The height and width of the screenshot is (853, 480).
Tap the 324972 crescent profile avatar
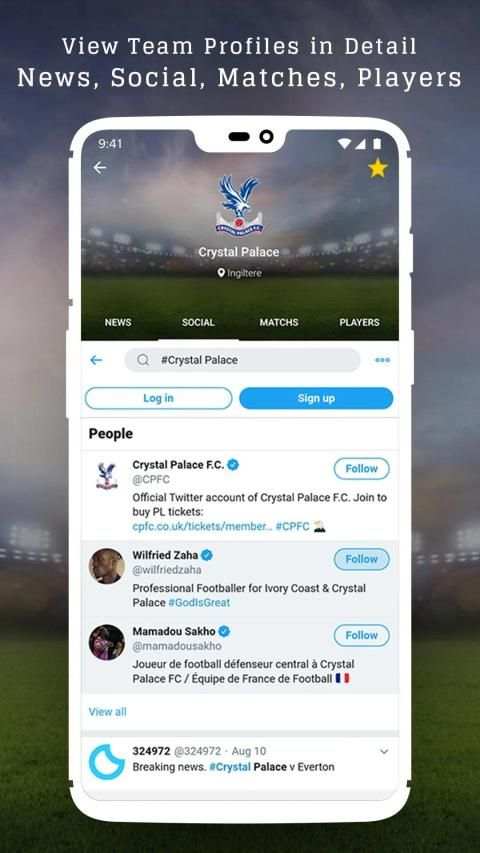click(x=107, y=762)
